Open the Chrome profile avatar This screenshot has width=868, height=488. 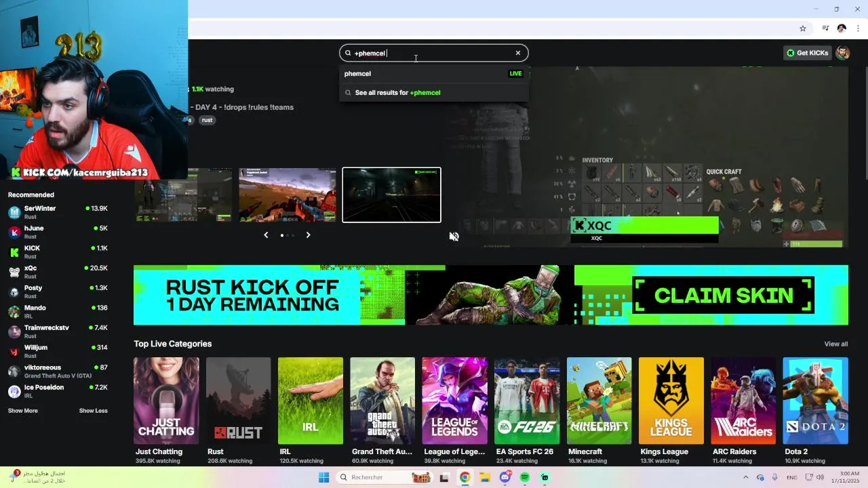click(x=842, y=28)
